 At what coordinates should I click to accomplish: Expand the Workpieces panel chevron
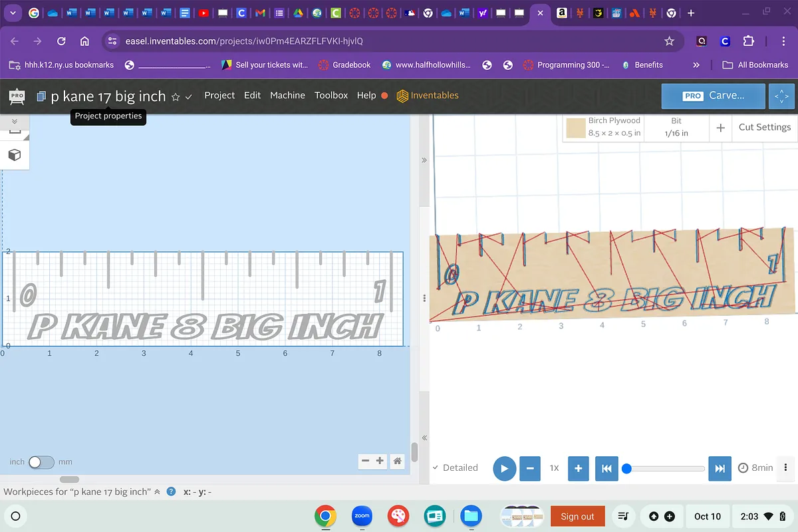(x=158, y=492)
